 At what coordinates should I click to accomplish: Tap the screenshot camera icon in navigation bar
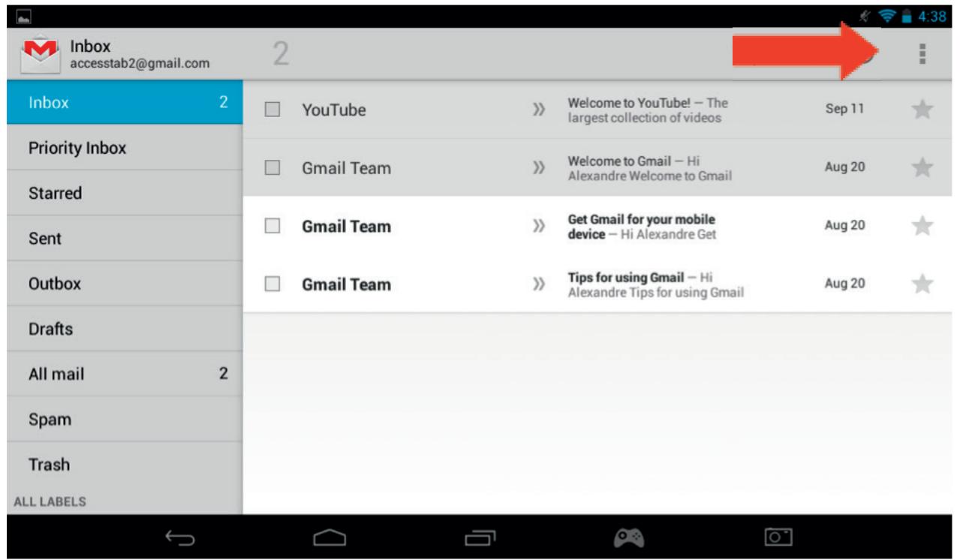tap(777, 537)
